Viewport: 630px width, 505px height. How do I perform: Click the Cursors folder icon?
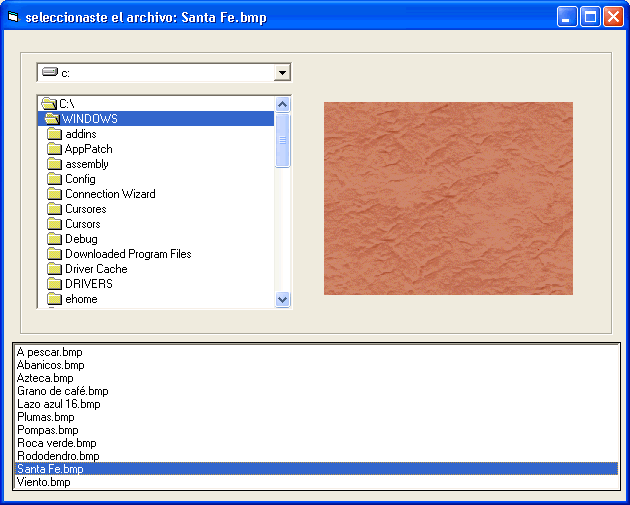pyautogui.click(x=54, y=224)
